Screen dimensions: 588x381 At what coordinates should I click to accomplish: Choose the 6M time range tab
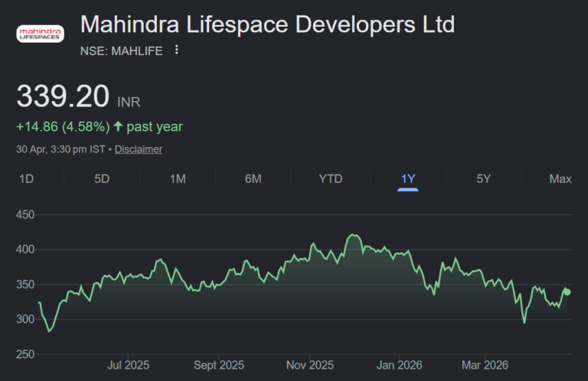click(x=253, y=179)
